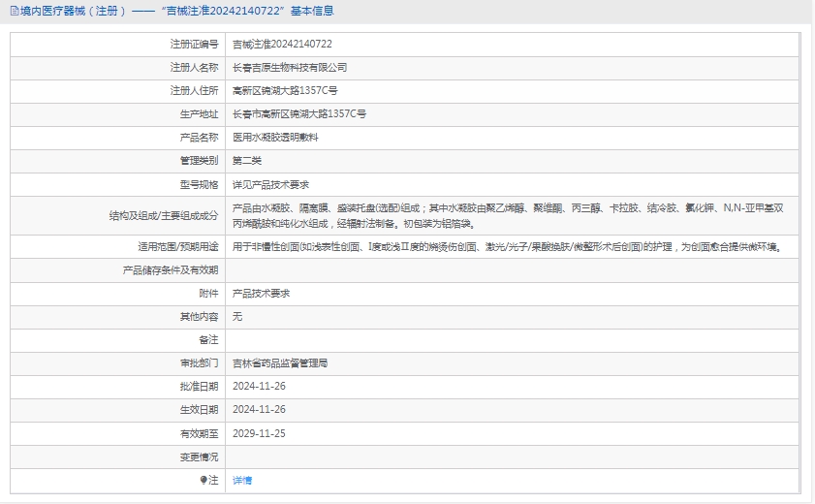Open the 详情 link in the last row
Screen dimensions: 815x504
pyautogui.click(x=242, y=481)
